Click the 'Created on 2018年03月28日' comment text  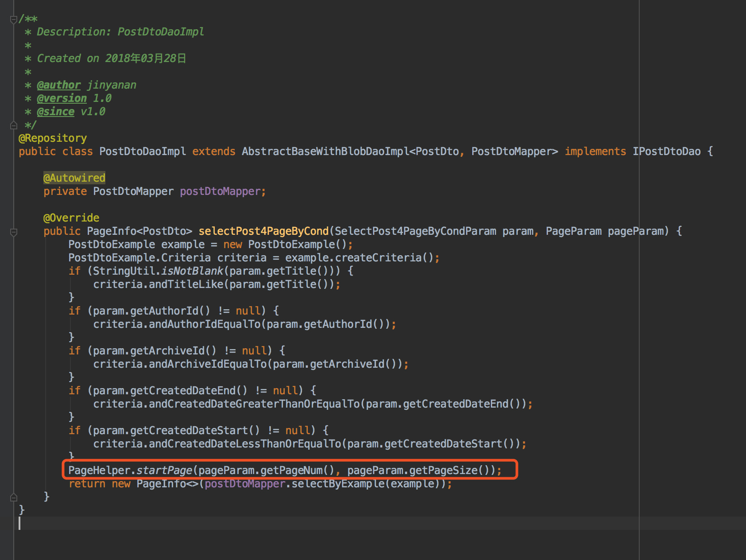[111, 58]
